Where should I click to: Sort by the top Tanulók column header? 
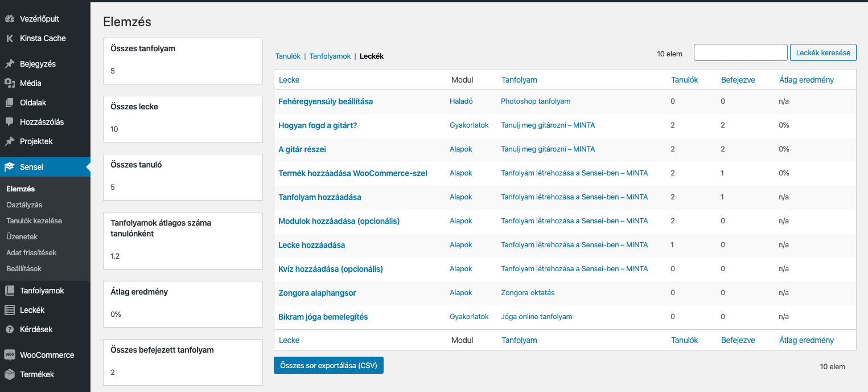coord(685,80)
